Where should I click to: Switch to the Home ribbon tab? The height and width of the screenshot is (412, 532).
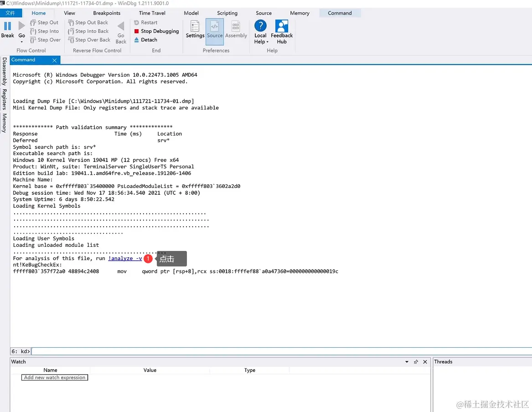(39, 13)
